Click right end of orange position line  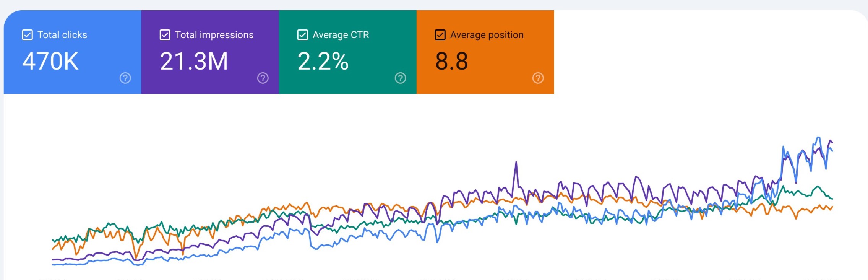[x=832, y=207]
